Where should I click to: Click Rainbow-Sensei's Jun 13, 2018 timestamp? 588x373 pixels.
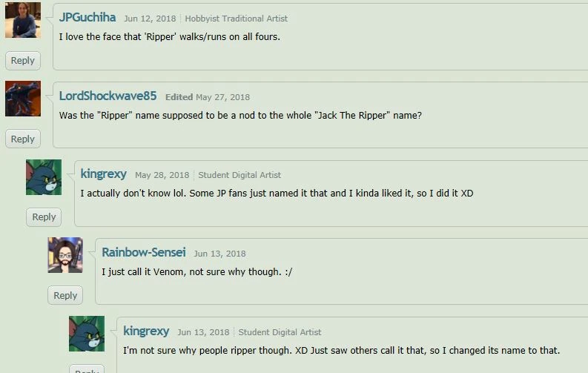click(x=219, y=254)
